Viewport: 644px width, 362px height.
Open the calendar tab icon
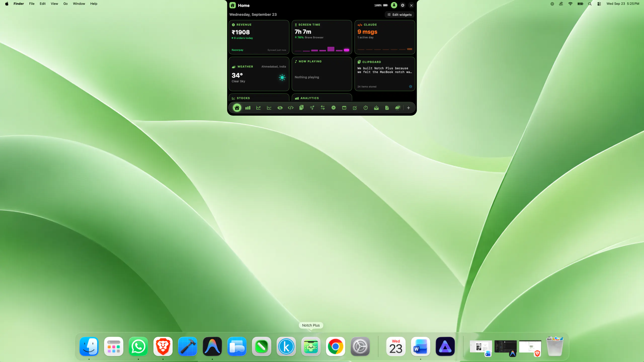coord(344,108)
